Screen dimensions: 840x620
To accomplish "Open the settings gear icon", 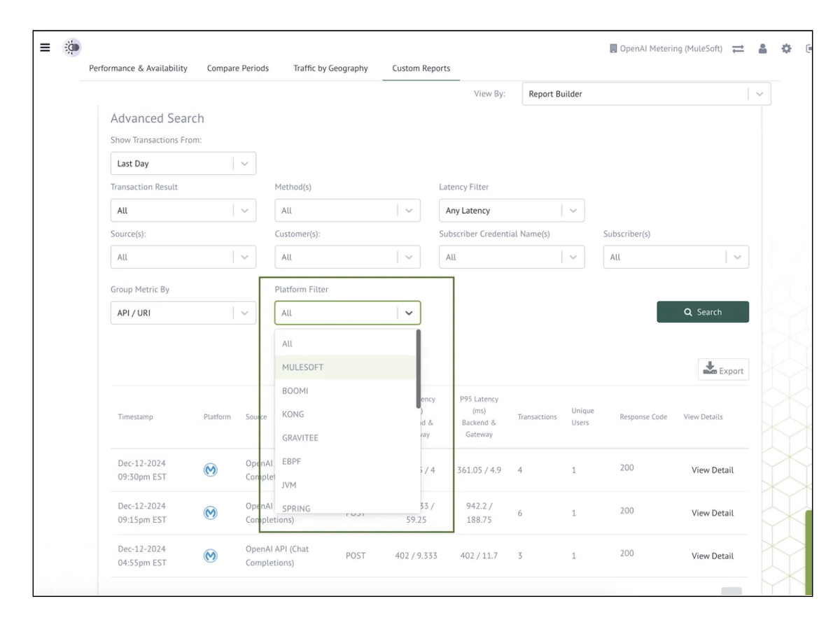I will (x=786, y=49).
